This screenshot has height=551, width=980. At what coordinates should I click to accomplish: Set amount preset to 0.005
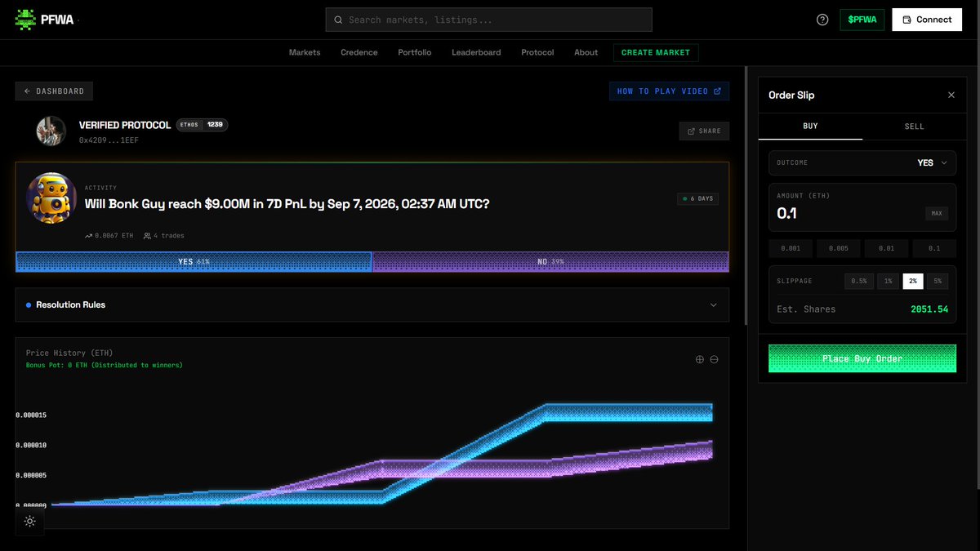[838, 248]
